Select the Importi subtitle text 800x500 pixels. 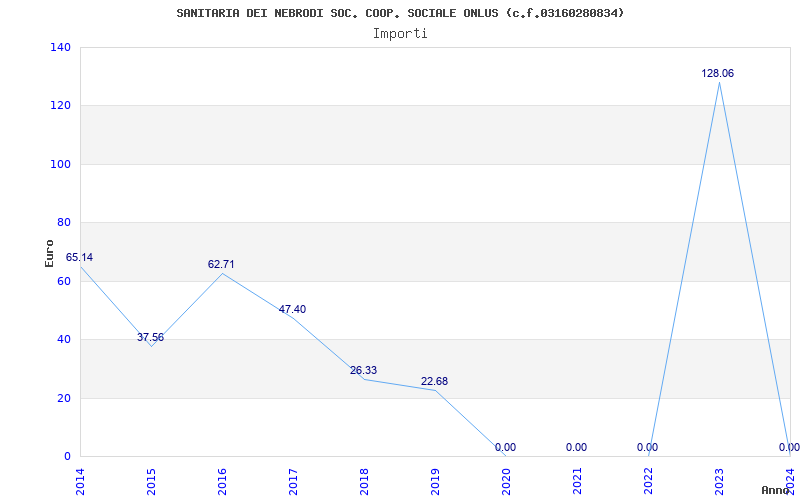coord(400,34)
